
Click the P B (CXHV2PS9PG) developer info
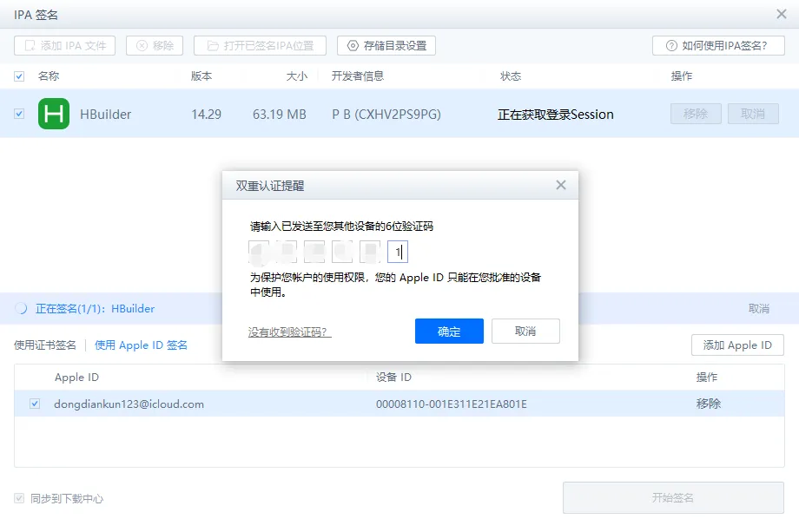[386, 114]
